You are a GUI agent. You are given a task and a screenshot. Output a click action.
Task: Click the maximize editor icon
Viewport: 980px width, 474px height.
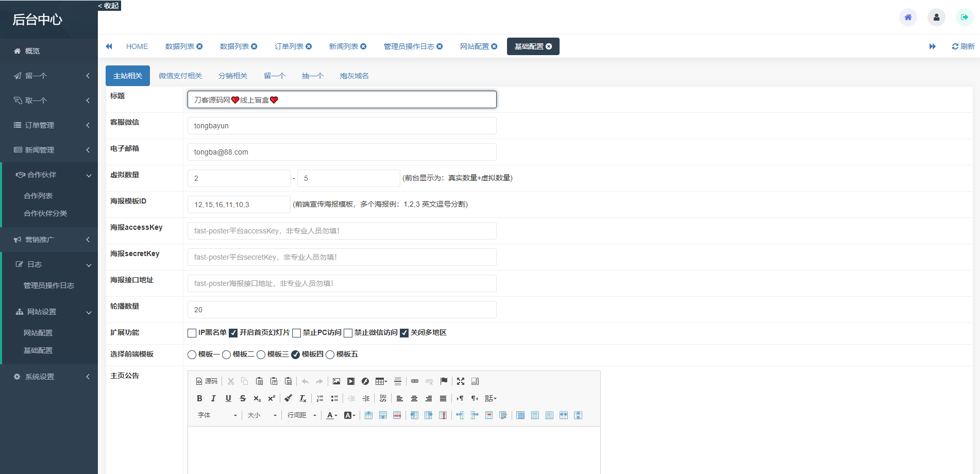point(460,381)
